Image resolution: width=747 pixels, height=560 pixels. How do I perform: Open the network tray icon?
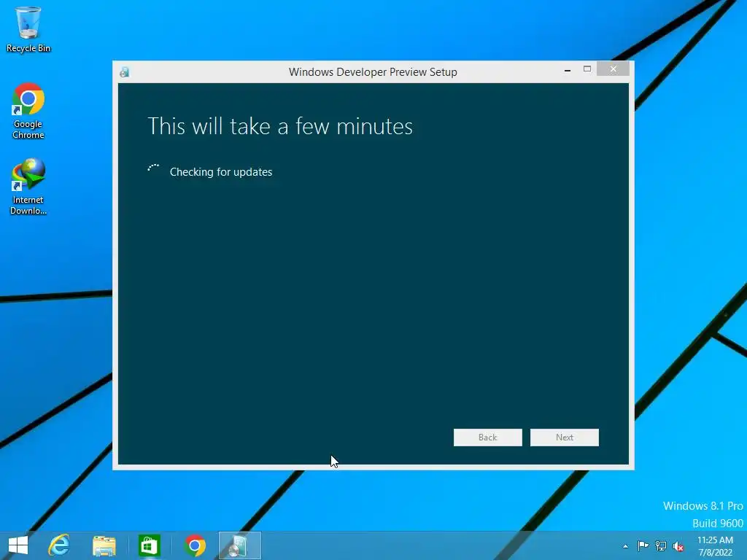pos(661,545)
